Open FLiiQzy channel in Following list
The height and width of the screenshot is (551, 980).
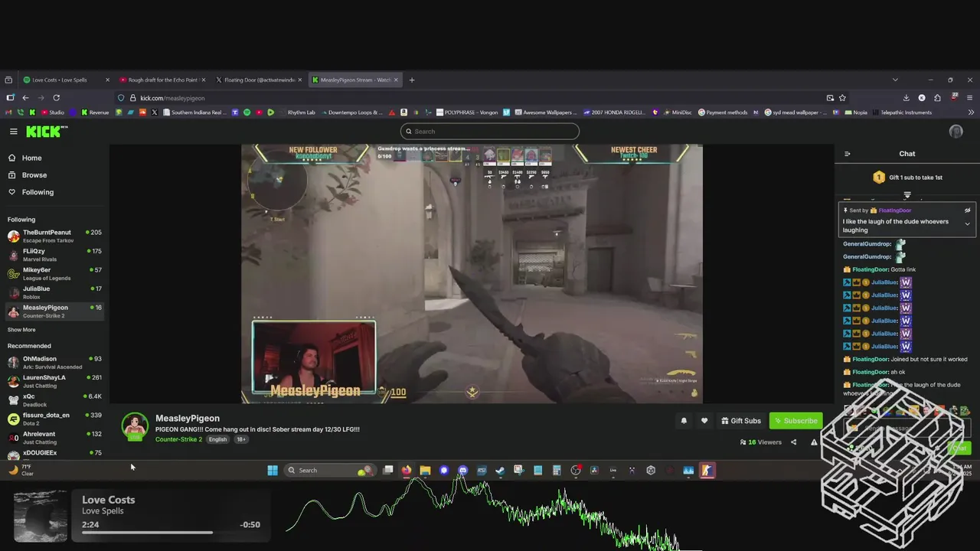(54, 255)
